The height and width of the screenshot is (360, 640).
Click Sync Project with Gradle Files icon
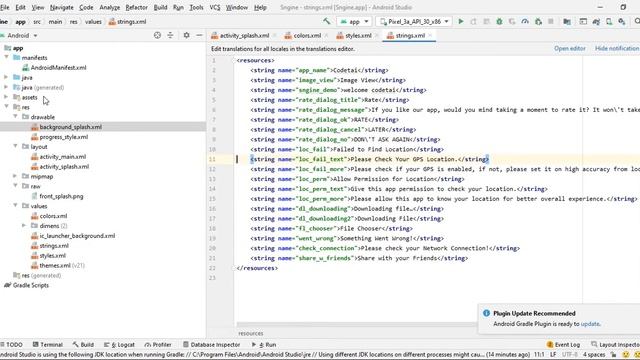pos(596,21)
